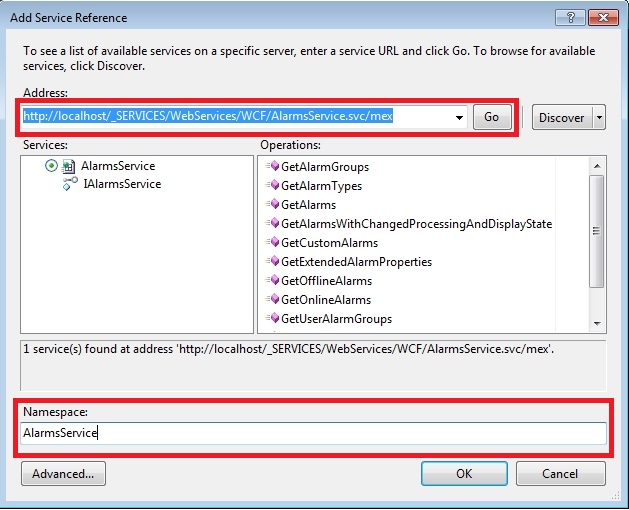Confirm with the OK button
Screen dimensions: 629x510
click(x=463, y=473)
